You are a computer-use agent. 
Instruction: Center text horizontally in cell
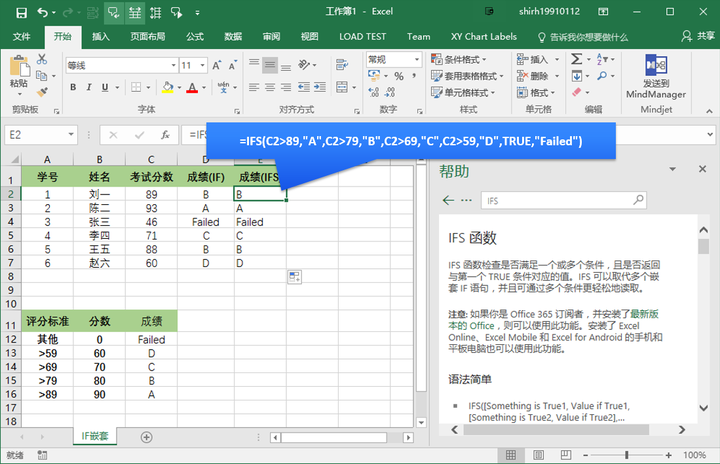[x=270, y=87]
